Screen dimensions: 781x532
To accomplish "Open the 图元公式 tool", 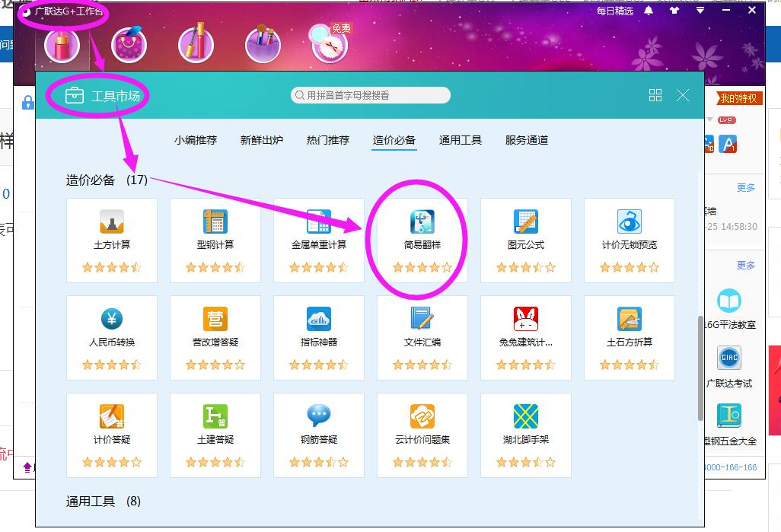I will 526,241.
